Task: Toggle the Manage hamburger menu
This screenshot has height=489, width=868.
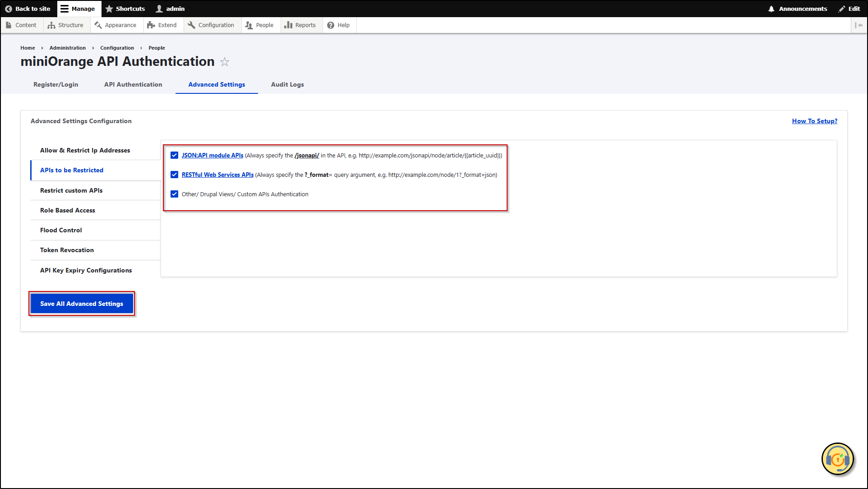Action: [x=79, y=9]
